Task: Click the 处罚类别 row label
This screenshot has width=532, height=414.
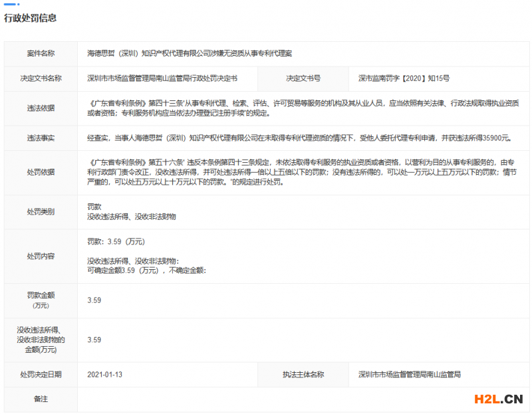Action: [x=41, y=211]
